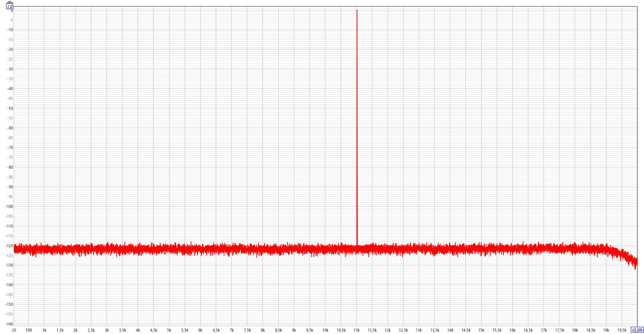The image size is (644, 334).
Task: Click the 2,0 top axis limit field
Action: pyautogui.click(x=10, y=7)
